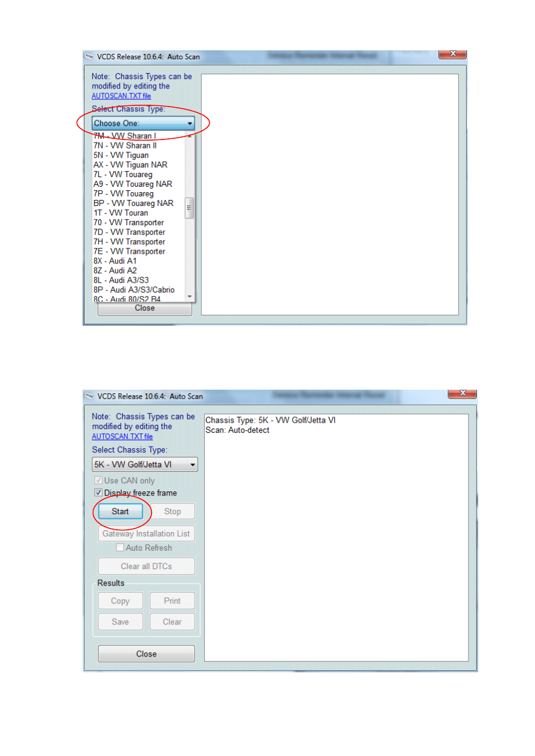
Task: Enable the 'Auto Refresh' checkbox
Action: (x=120, y=548)
